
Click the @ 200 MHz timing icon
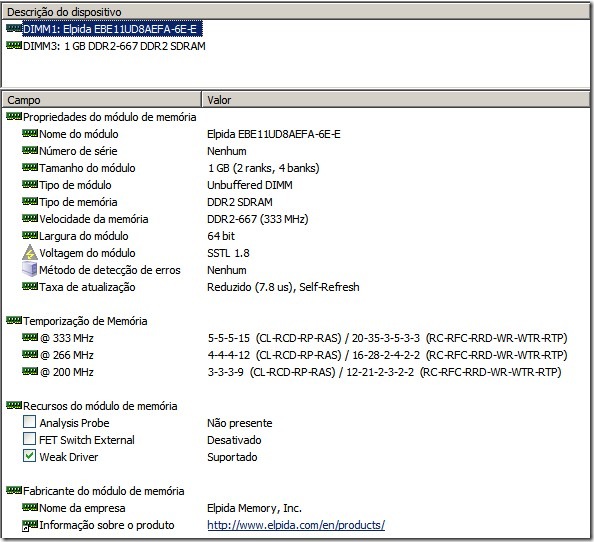pyautogui.click(x=30, y=371)
